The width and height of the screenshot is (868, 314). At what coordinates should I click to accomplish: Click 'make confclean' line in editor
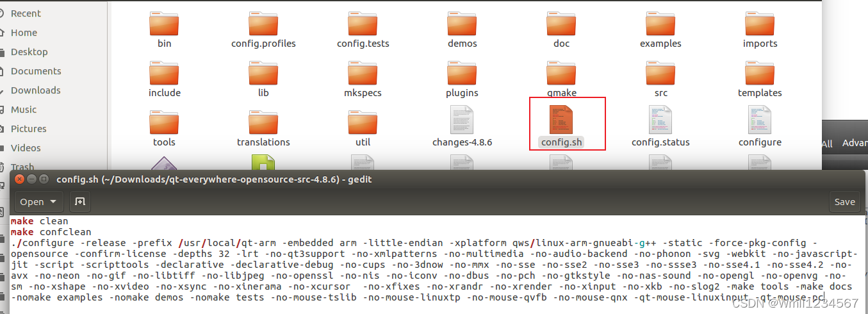(x=51, y=232)
